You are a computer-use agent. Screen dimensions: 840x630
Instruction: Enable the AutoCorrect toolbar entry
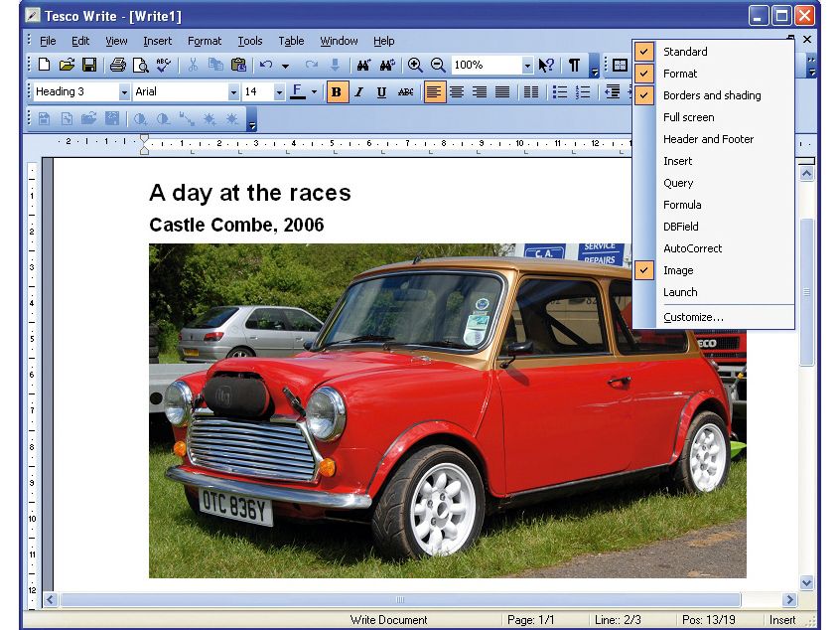click(x=693, y=248)
